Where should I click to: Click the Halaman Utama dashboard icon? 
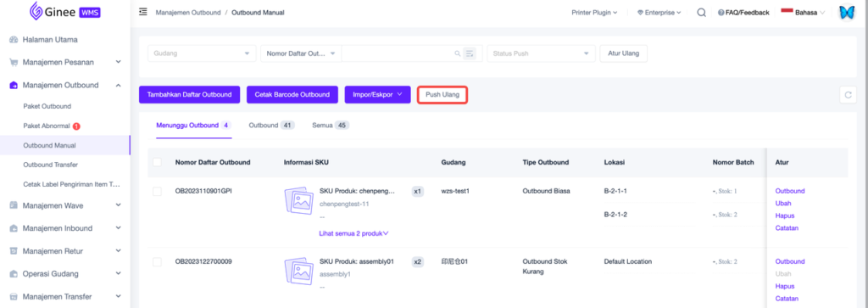[x=14, y=40]
